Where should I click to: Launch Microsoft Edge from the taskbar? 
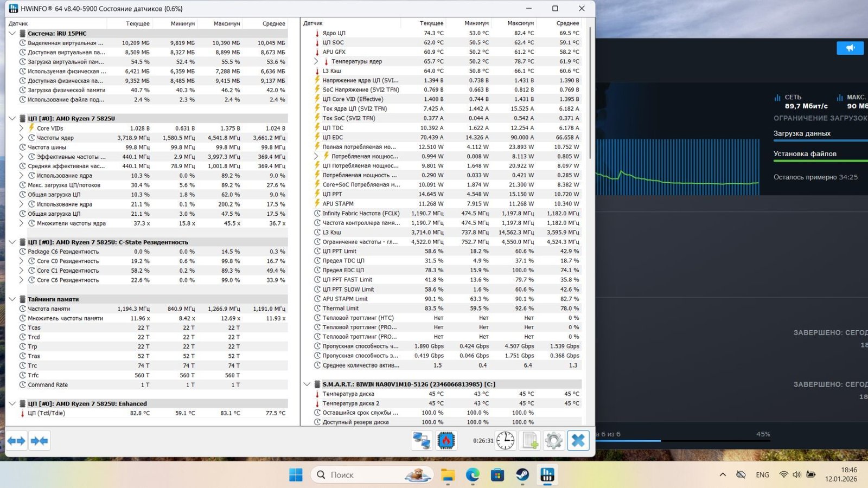473,475
